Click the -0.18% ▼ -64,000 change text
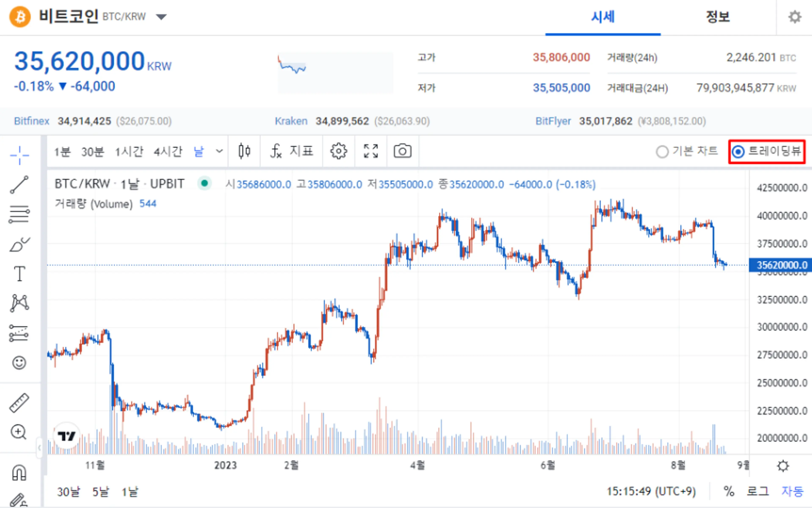This screenshot has width=812, height=508. coord(64,86)
